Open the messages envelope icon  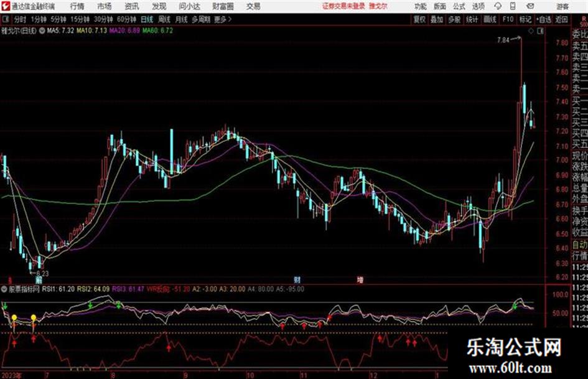[x=530, y=6]
